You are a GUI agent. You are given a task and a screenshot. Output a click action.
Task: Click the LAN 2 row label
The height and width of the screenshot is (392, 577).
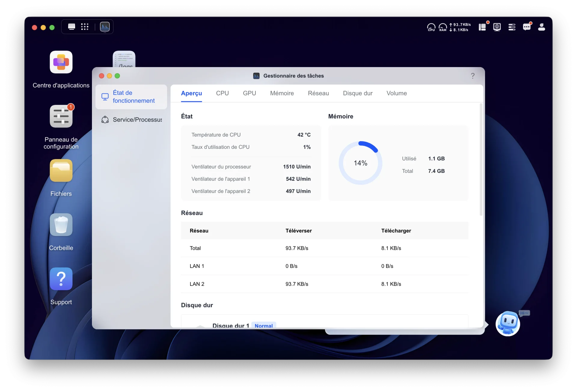coord(197,284)
